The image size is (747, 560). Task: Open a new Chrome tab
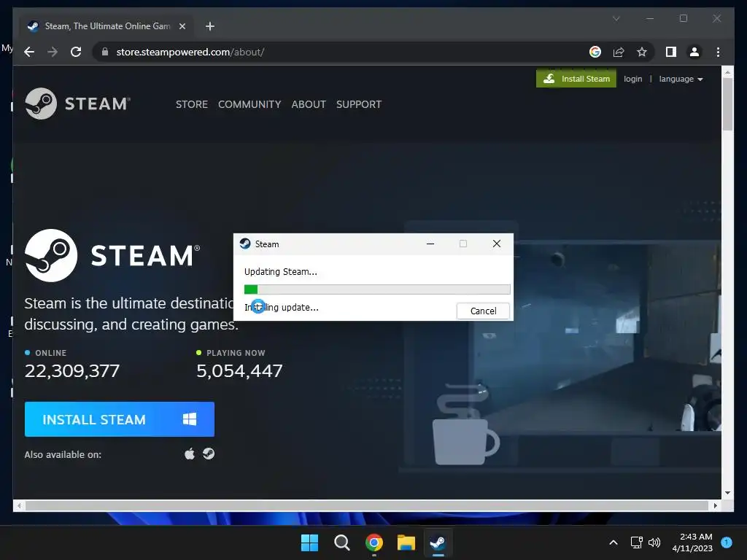(210, 26)
